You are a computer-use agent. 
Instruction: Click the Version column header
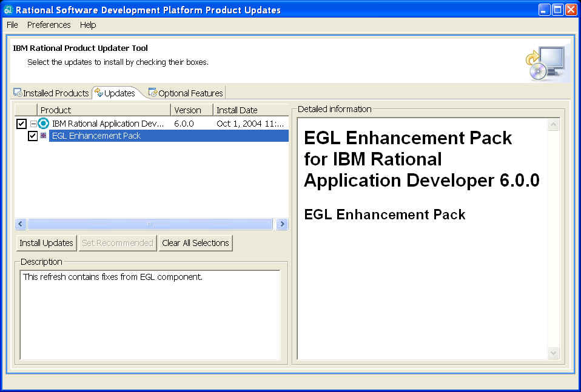pyautogui.click(x=192, y=110)
